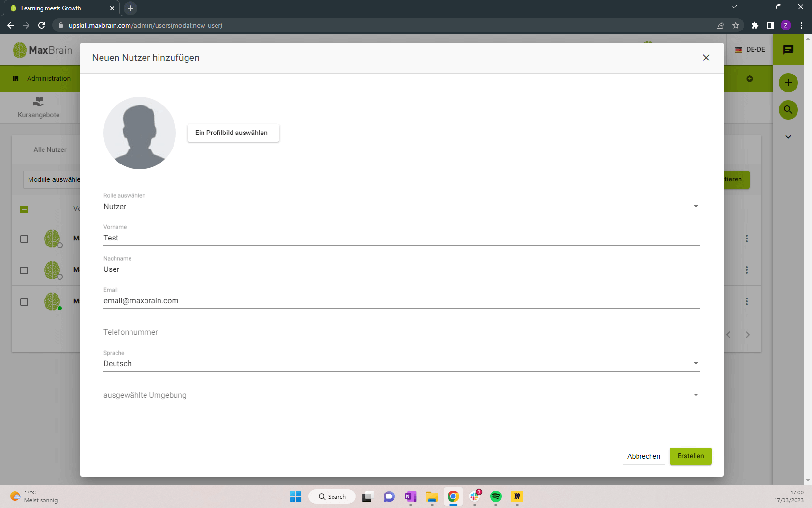Open OneNote from taskbar
The image size is (812, 508).
click(x=411, y=496)
